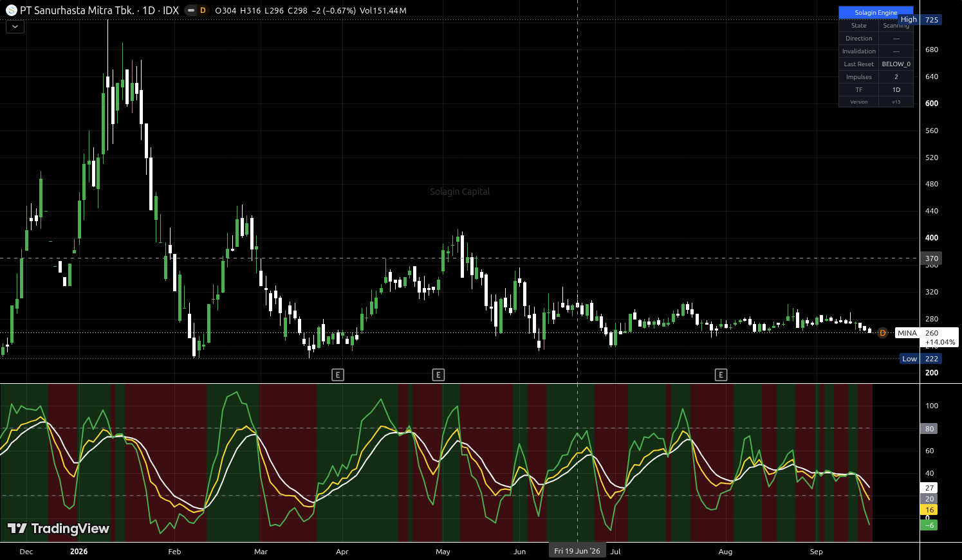Click the O304 open value
Viewport: 962px width, 560px height.
(225, 11)
